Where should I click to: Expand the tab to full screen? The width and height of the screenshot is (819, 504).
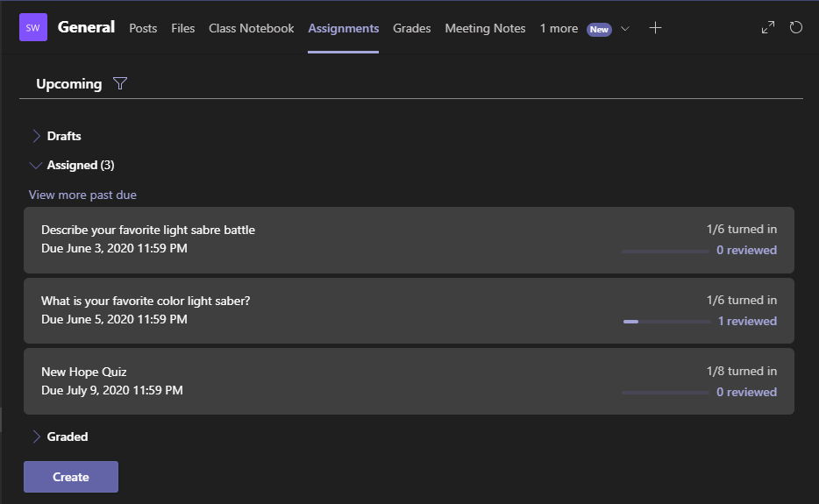pos(768,28)
